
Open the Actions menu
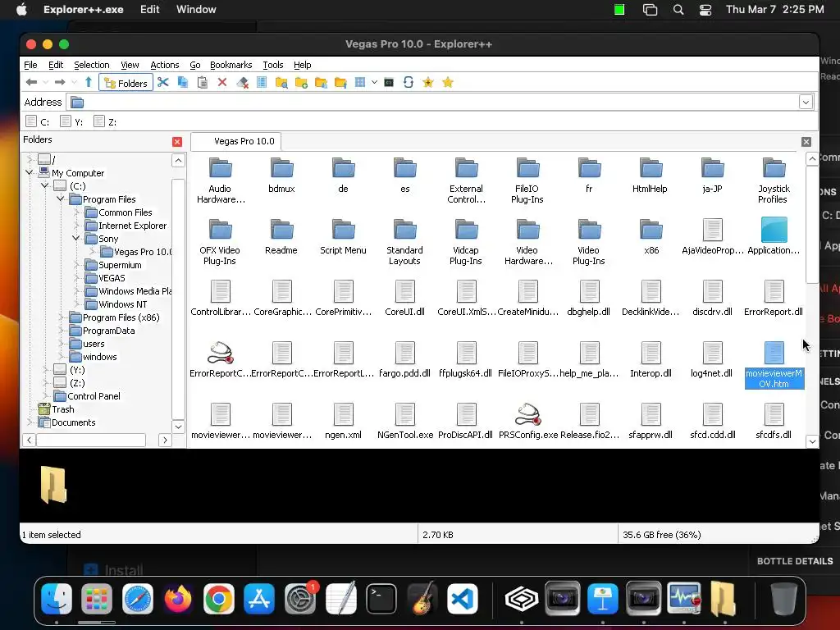tap(164, 65)
